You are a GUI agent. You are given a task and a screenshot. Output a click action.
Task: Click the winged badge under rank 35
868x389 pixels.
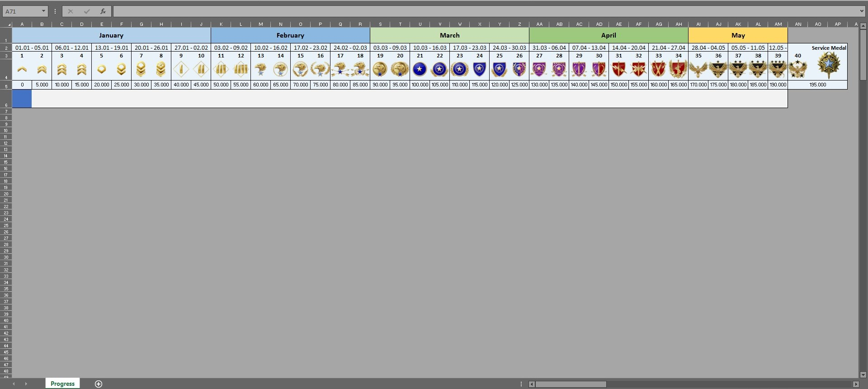(698, 69)
